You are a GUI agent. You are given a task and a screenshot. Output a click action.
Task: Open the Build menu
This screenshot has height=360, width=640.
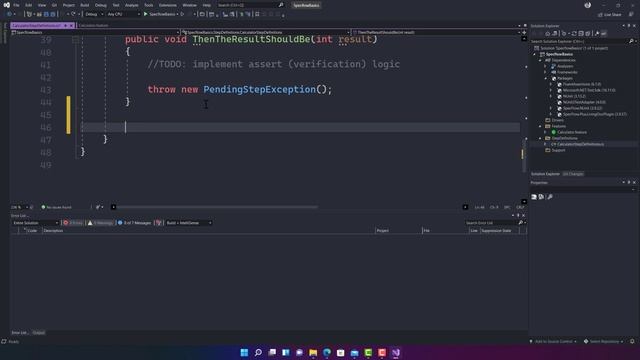[84, 5]
